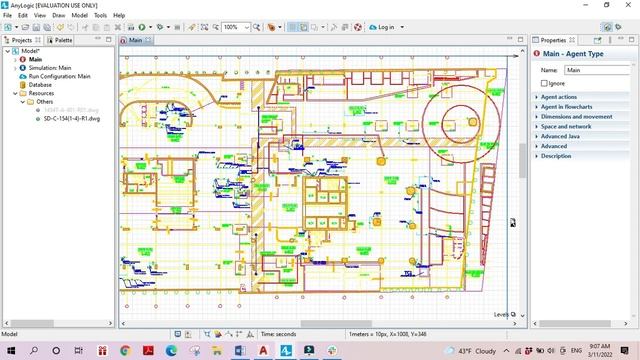This screenshot has height=360, width=640.
Task: Expand Space and network section
Action: 566,127
